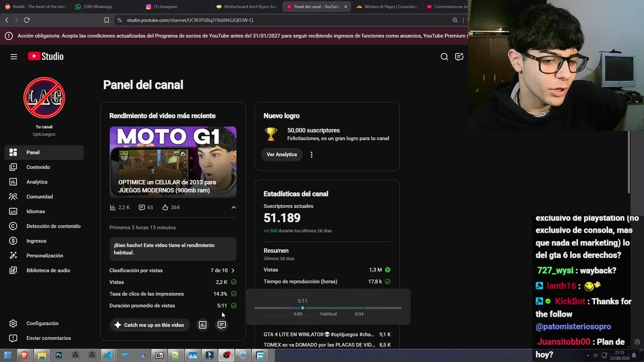The width and height of the screenshot is (644, 362).
Task: Click the YouTube Studio logo
Action: coord(46,56)
